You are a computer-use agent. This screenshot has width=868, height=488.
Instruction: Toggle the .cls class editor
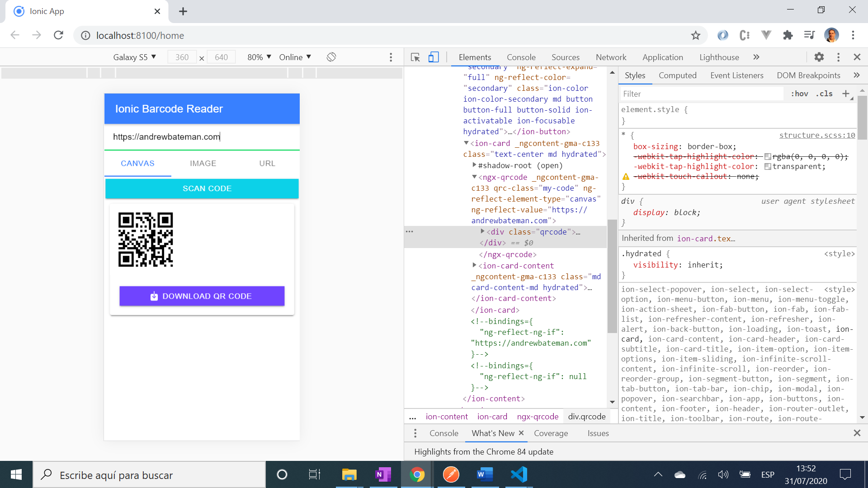tap(824, 94)
